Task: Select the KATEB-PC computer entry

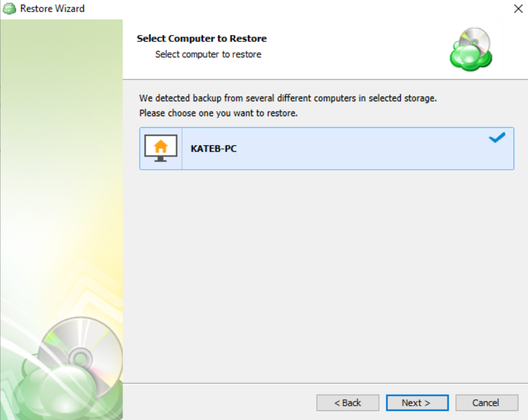Action: point(327,148)
